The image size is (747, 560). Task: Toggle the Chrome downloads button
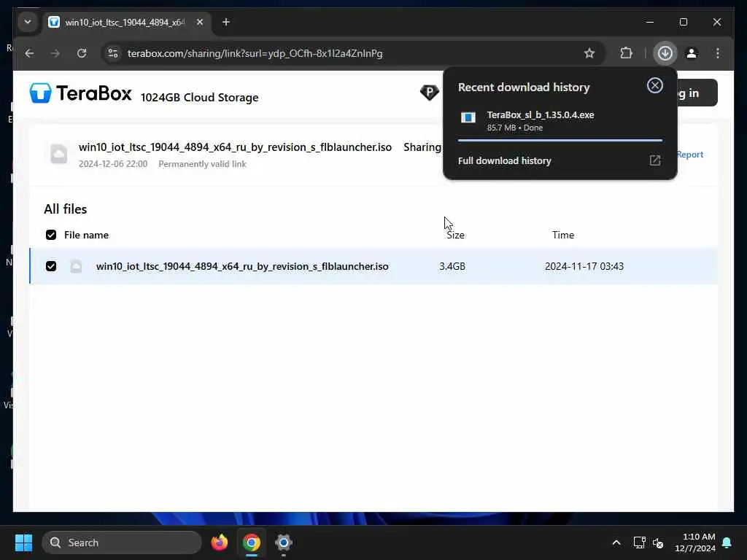click(665, 53)
